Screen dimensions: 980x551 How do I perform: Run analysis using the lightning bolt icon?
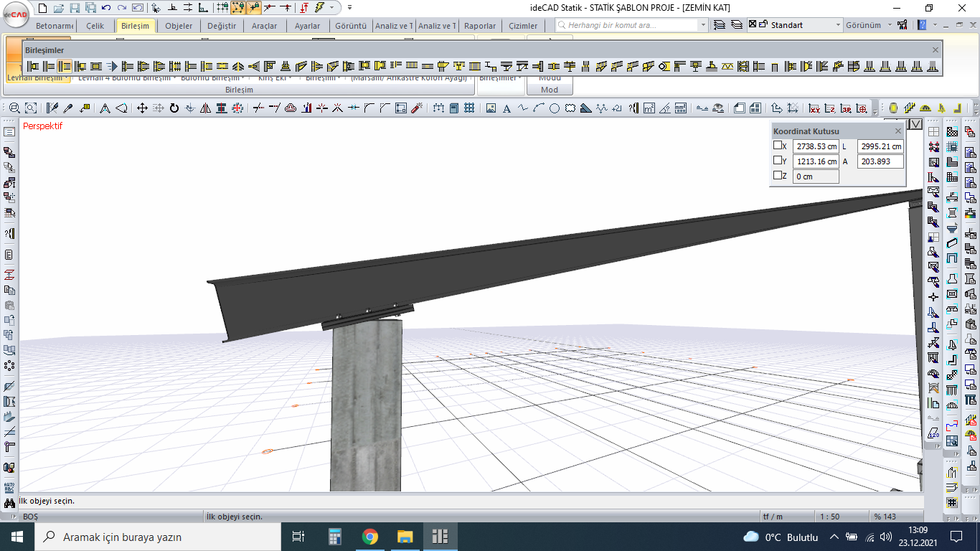[319, 8]
